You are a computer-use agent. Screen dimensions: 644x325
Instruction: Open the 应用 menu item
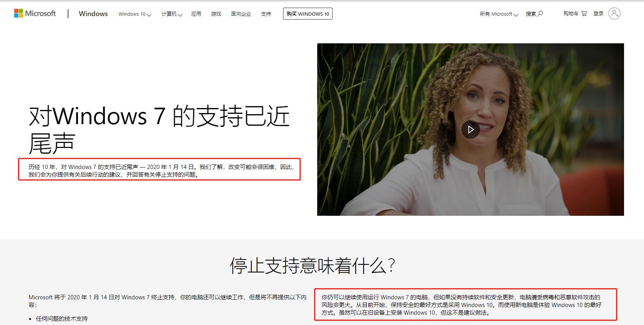click(196, 14)
